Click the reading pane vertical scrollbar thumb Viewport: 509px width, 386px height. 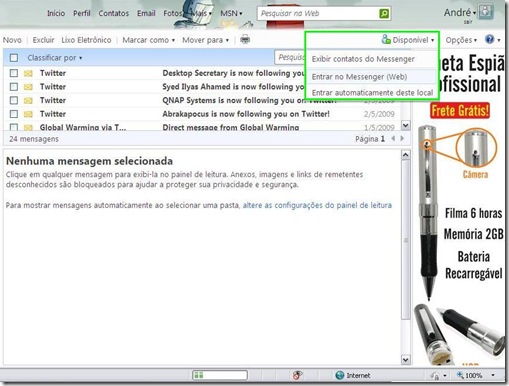(x=406, y=240)
